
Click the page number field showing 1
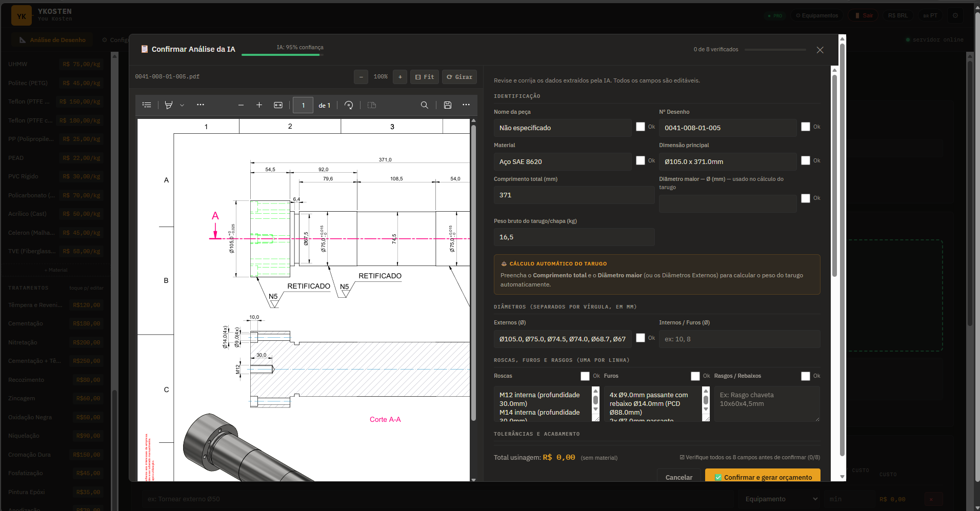click(303, 105)
